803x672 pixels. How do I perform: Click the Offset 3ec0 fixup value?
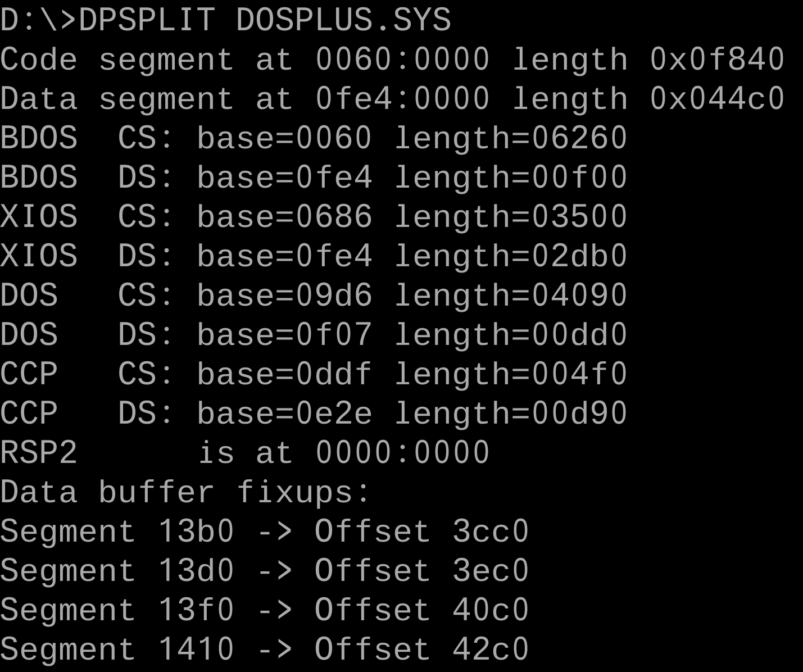tap(491, 571)
